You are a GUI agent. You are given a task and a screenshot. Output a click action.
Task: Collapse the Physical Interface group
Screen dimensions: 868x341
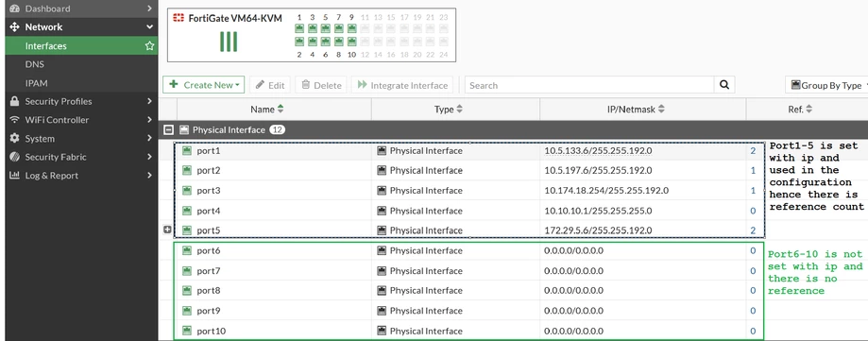tap(169, 130)
